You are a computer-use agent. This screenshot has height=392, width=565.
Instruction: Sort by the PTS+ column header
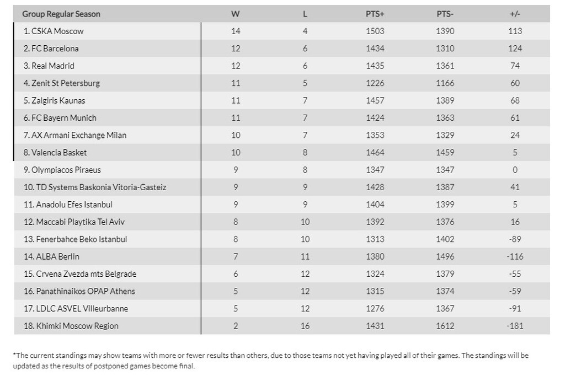coord(375,14)
